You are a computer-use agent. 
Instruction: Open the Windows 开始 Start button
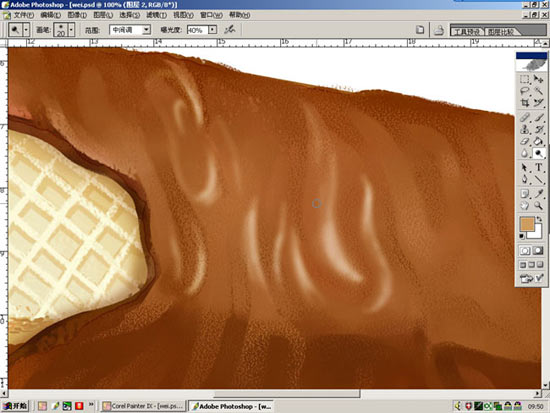[x=15, y=406]
